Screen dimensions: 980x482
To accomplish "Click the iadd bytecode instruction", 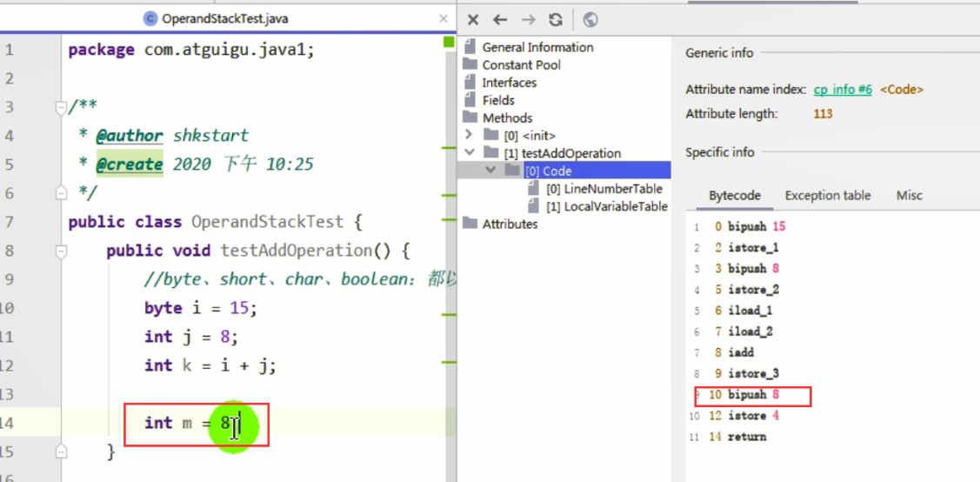I will 741,352.
